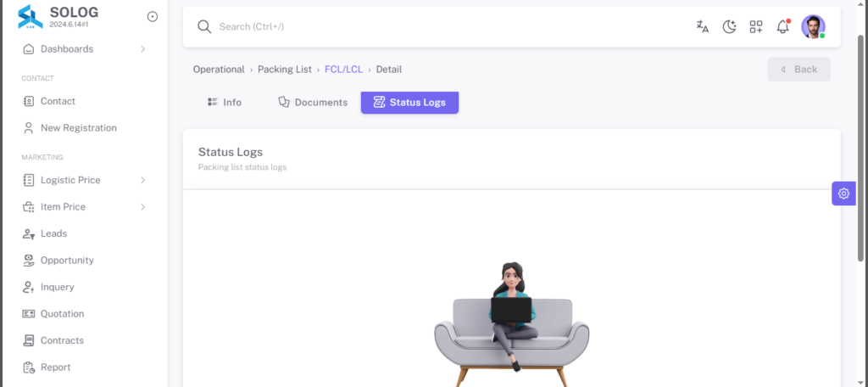Open the shortcuts grid icon
Viewport: 868px width, 387px height.
click(x=756, y=26)
